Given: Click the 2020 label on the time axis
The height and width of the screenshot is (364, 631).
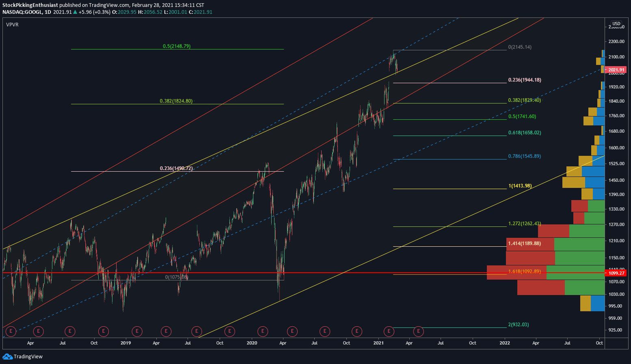Looking at the screenshot, I should pyautogui.click(x=252, y=343).
